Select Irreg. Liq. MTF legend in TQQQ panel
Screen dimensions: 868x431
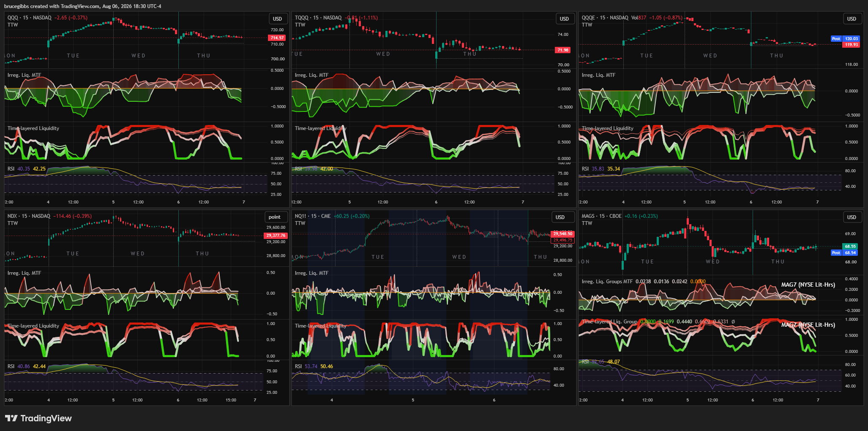click(311, 75)
